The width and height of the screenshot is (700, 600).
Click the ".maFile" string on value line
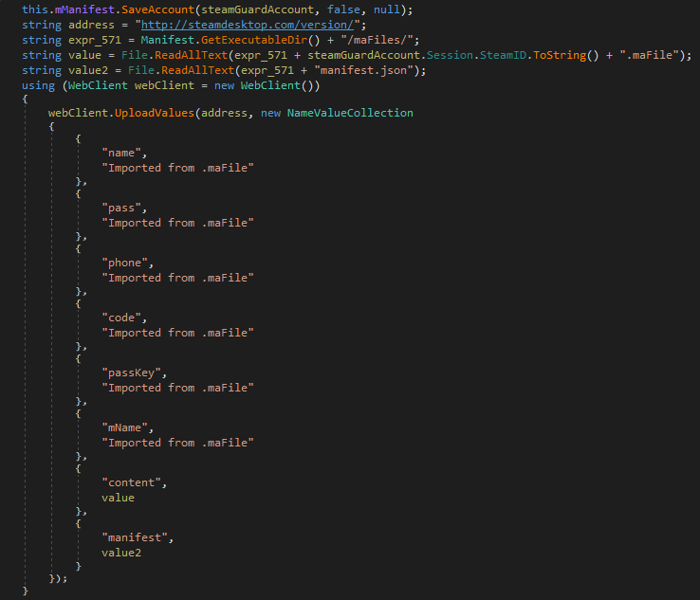(649, 55)
